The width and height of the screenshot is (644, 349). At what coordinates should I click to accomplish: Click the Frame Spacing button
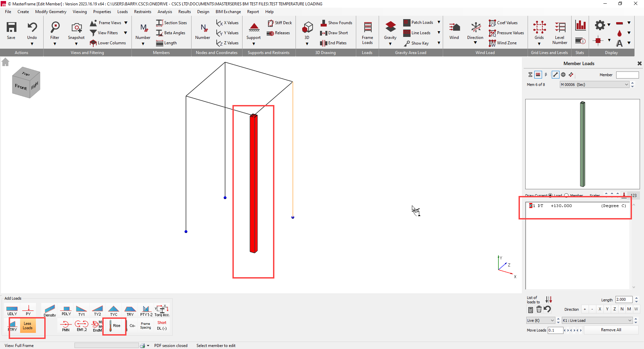(146, 326)
